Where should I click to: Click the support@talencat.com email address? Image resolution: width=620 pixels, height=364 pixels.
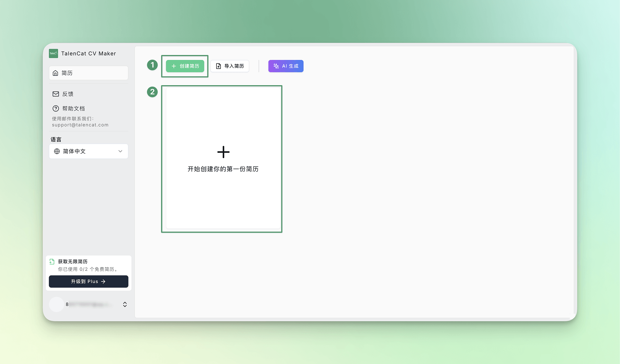click(80, 125)
